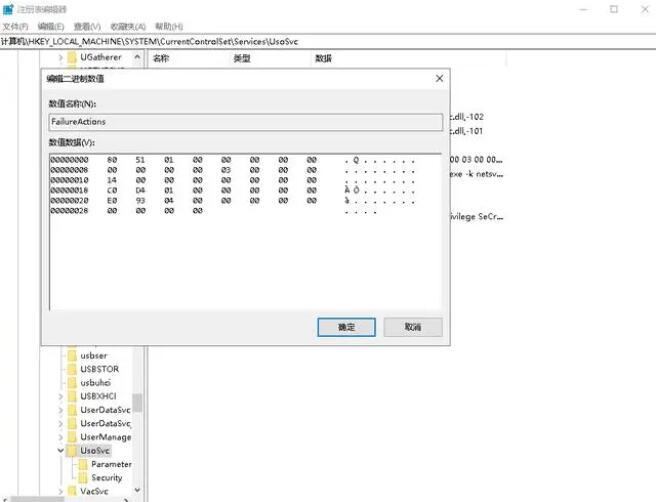
Task: Open the 编辑(E) menu
Action: point(51,26)
